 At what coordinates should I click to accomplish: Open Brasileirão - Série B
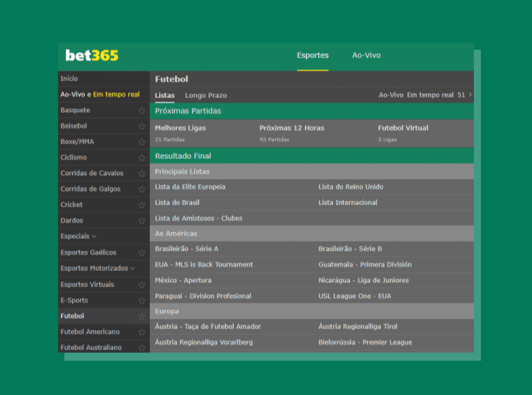pyautogui.click(x=350, y=249)
